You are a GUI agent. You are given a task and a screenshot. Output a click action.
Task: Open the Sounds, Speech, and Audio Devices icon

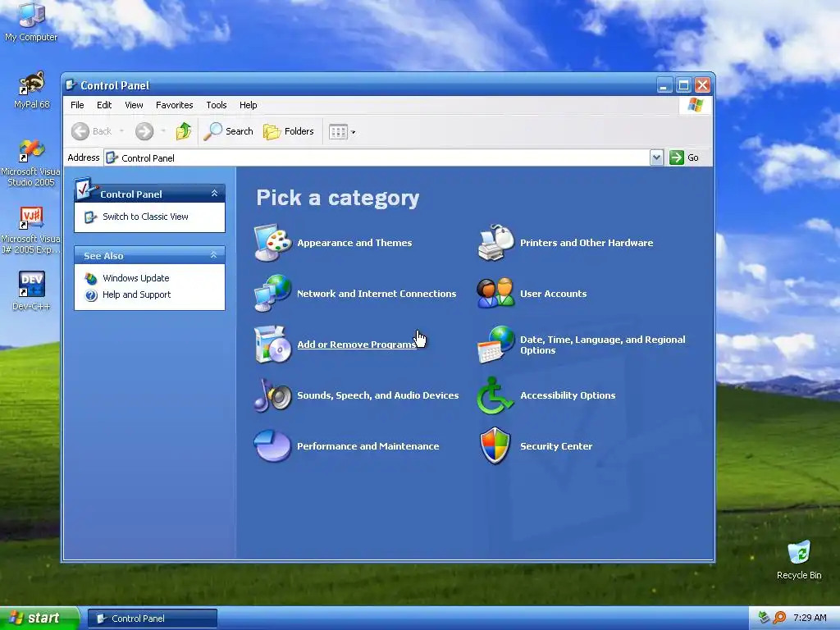click(272, 395)
